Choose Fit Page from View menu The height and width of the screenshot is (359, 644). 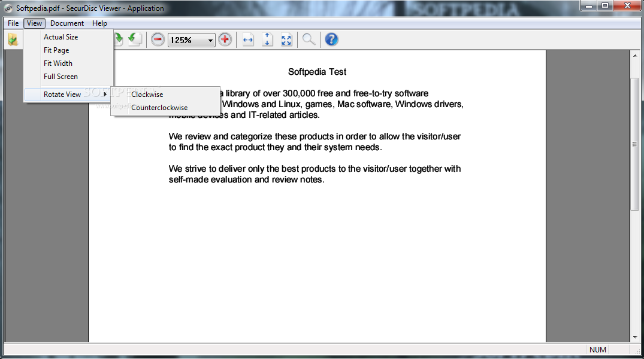coord(56,50)
